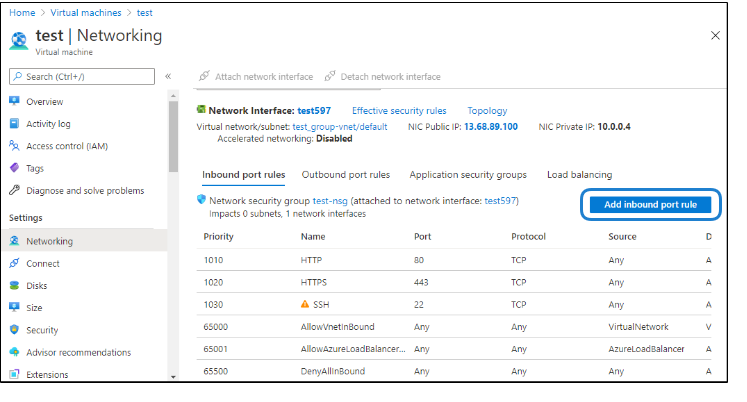747x402 pixels.
Task: Open Activity log via its icon
Action: click(14, 124)
